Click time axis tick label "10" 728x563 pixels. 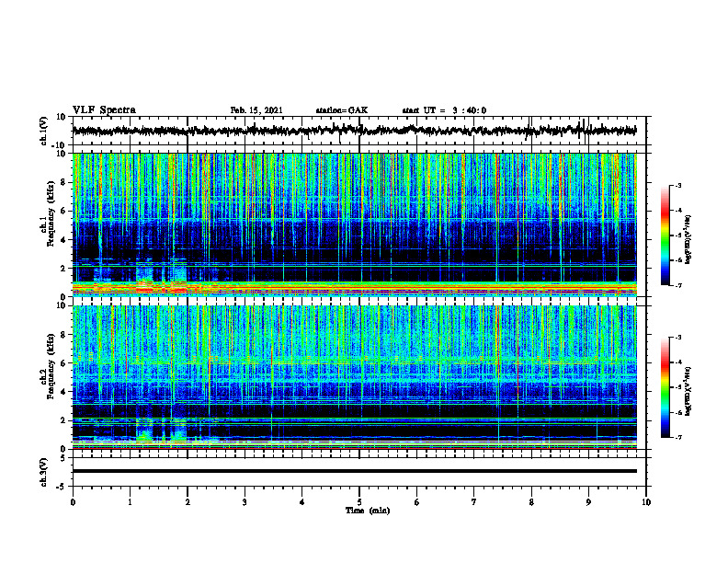tap(646, 502)
